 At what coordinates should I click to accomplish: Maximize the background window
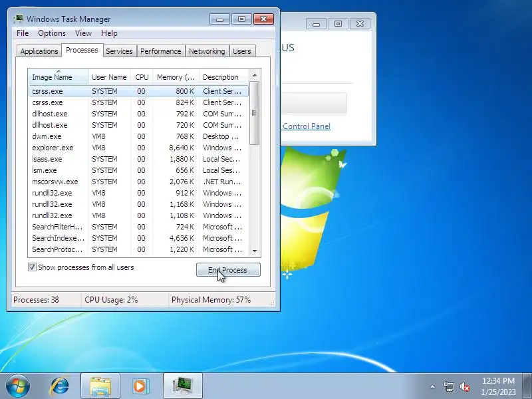[338, 24]
